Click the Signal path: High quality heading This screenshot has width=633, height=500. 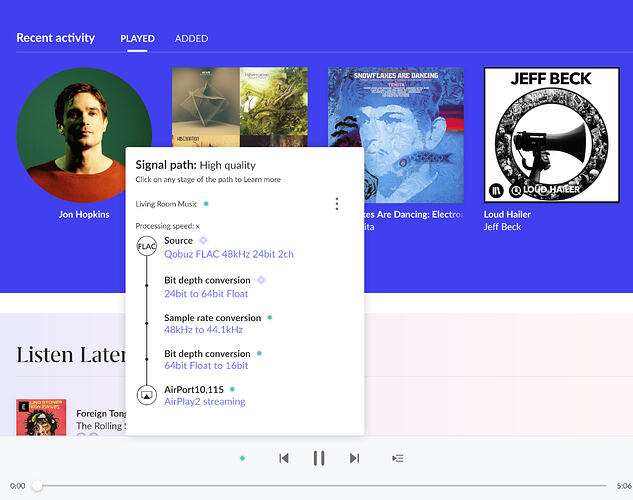click(x=195, y=165)
